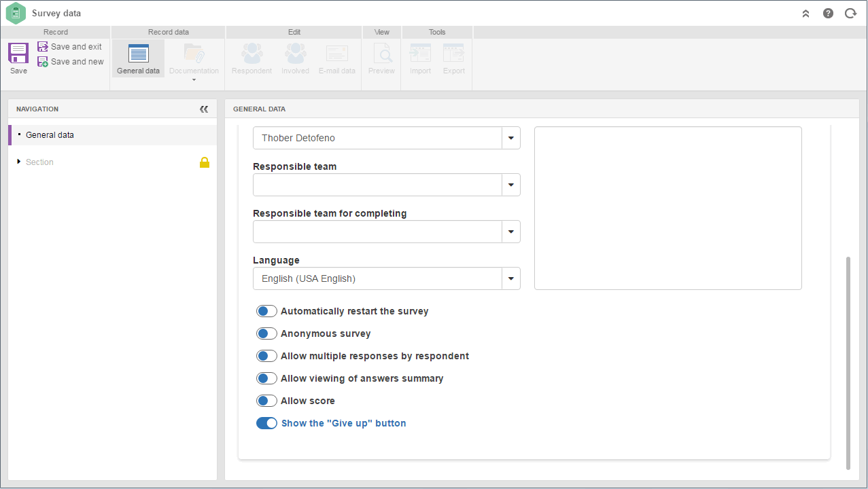Click the yellow lock icon beside Section
This screenshot has height=489, width=868.
tap(205, 162)
